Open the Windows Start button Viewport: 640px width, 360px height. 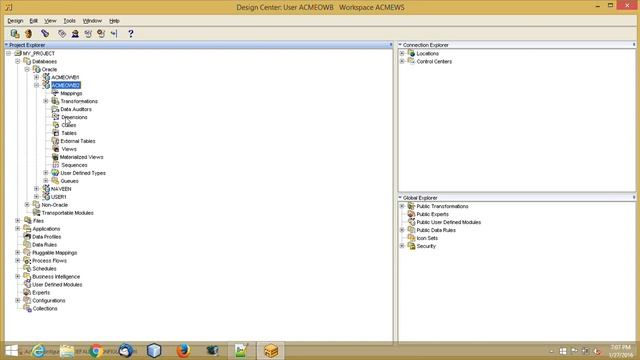tap(11, 351)
